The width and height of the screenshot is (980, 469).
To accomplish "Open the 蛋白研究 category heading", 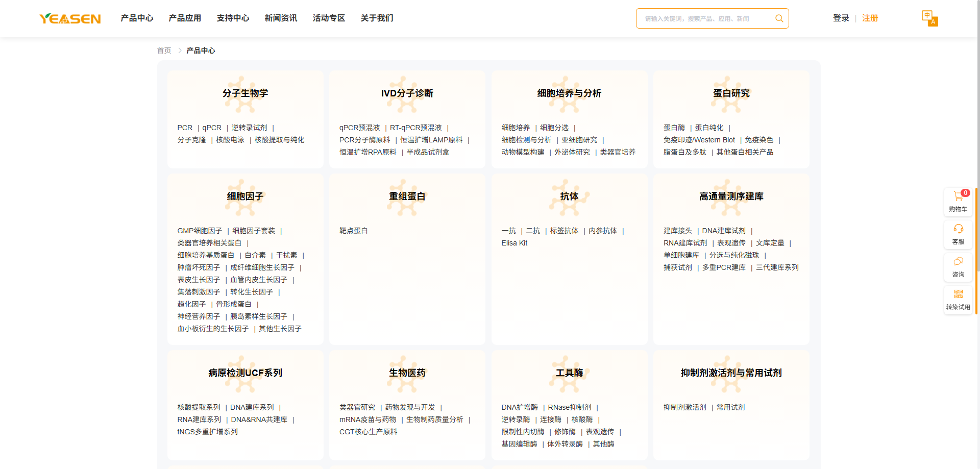I will pos(731,93).
